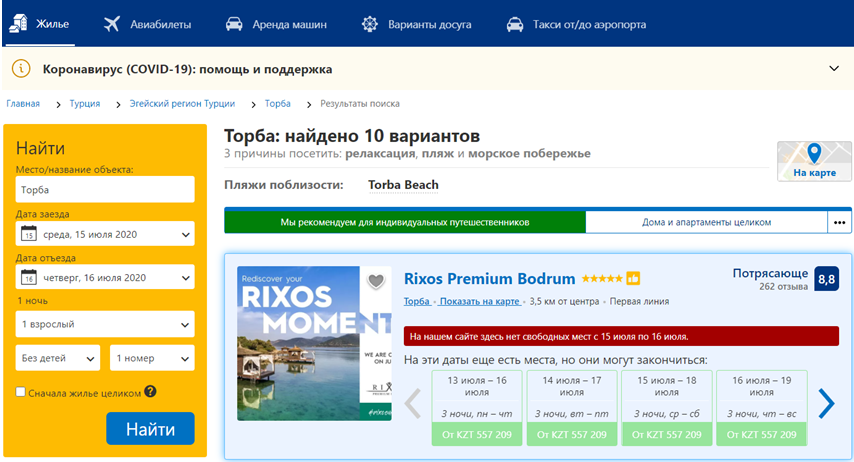The image size is (854, 462).
Task: Enable Сначала жилье целиком checkbox
Action: (21, 392)
